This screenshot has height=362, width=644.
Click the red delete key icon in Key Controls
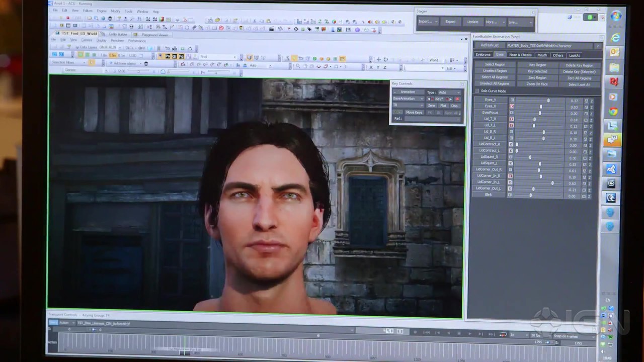[457, 99]
